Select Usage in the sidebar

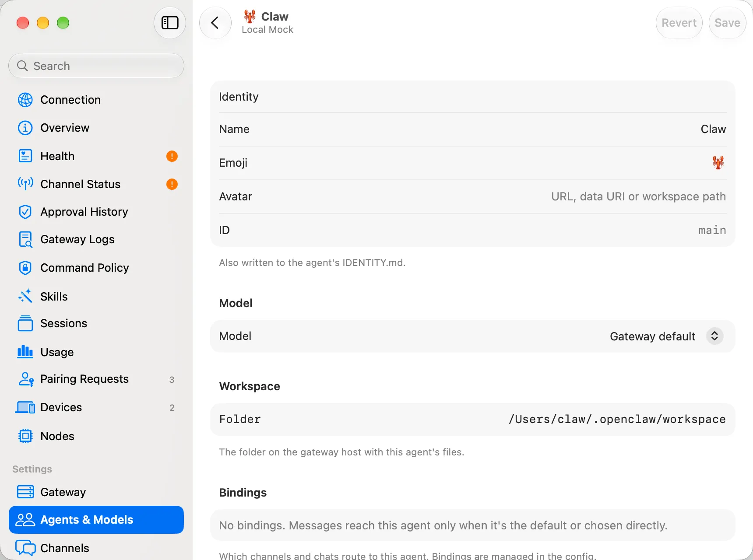tap(96, 352)
